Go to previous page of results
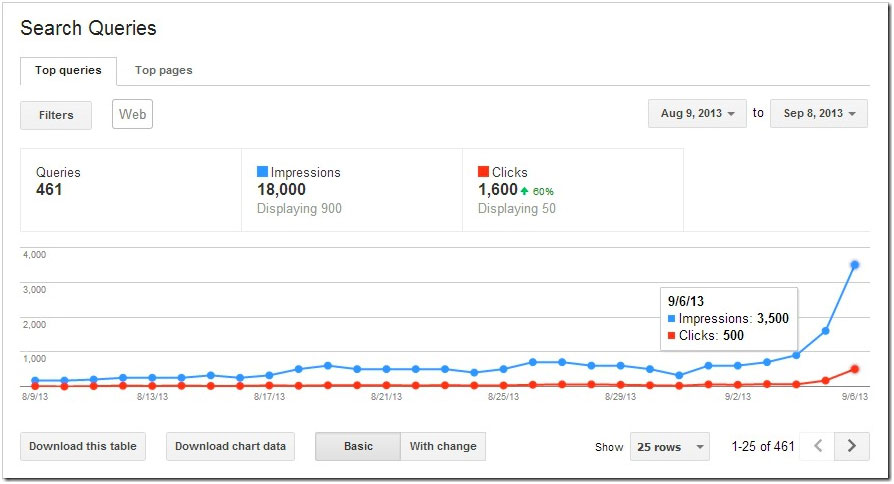The width and height of the screenshot is (894, 484). tap(818, 446)
